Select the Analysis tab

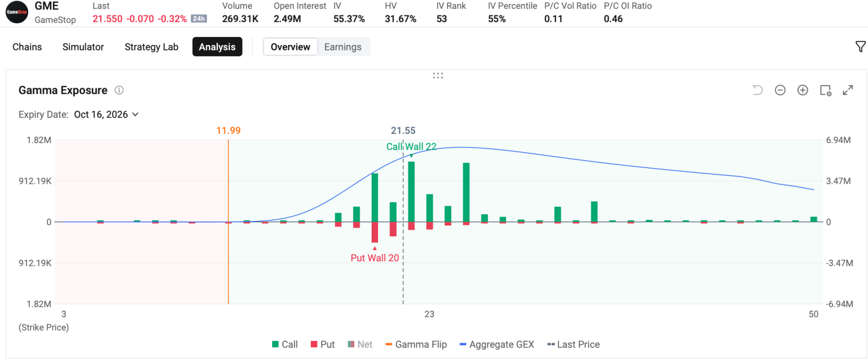pos(217,47)
